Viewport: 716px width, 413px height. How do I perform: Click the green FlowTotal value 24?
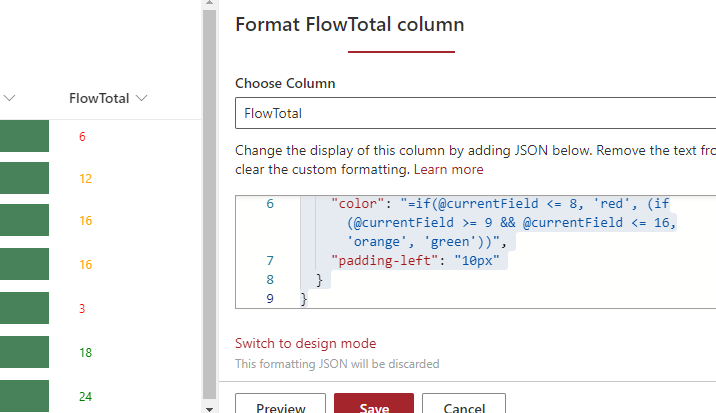point(85,396)
